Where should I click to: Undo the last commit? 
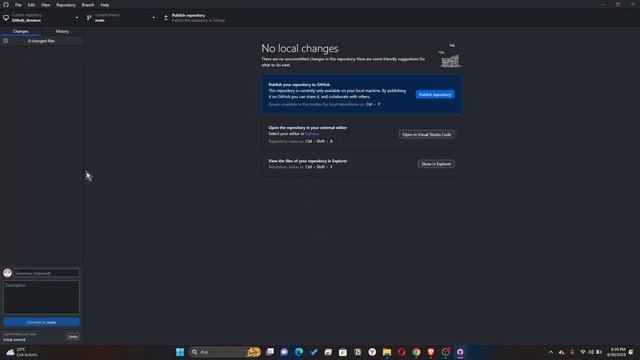(73, 337)
